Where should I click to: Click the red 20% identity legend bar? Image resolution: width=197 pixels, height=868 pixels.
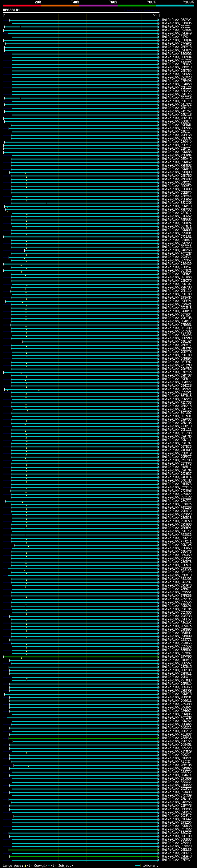coord(22,6)
